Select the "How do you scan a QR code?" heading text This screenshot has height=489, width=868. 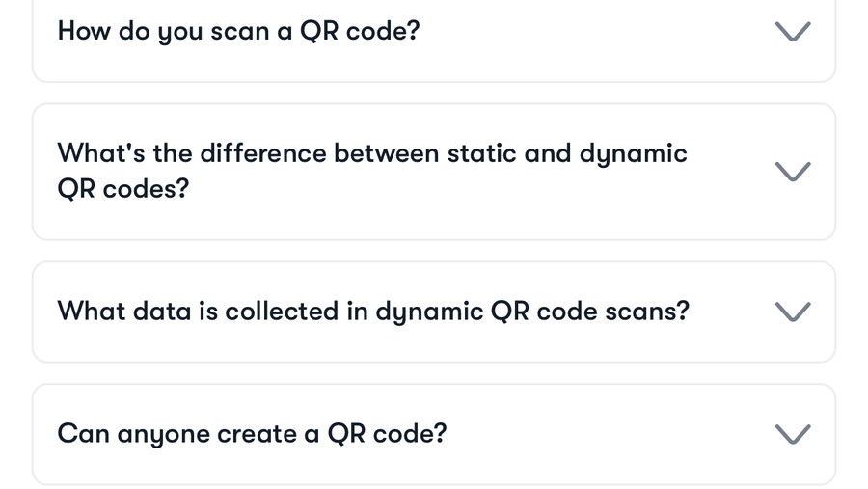tap(238, 31)
